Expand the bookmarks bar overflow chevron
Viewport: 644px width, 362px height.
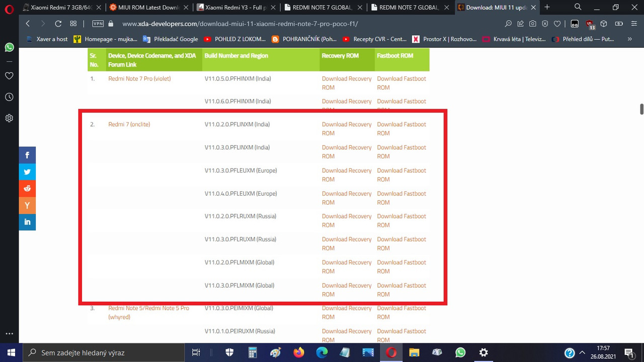(x=630, y=39)
